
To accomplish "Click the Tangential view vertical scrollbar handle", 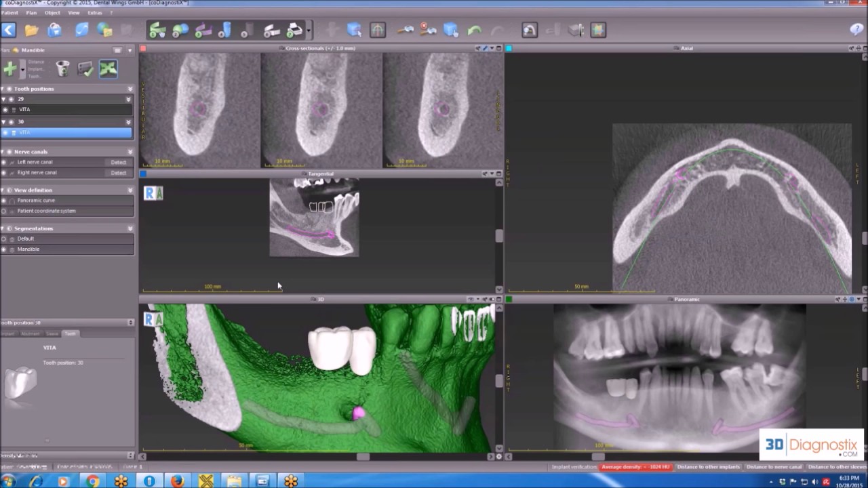I will tap(500, 236).
